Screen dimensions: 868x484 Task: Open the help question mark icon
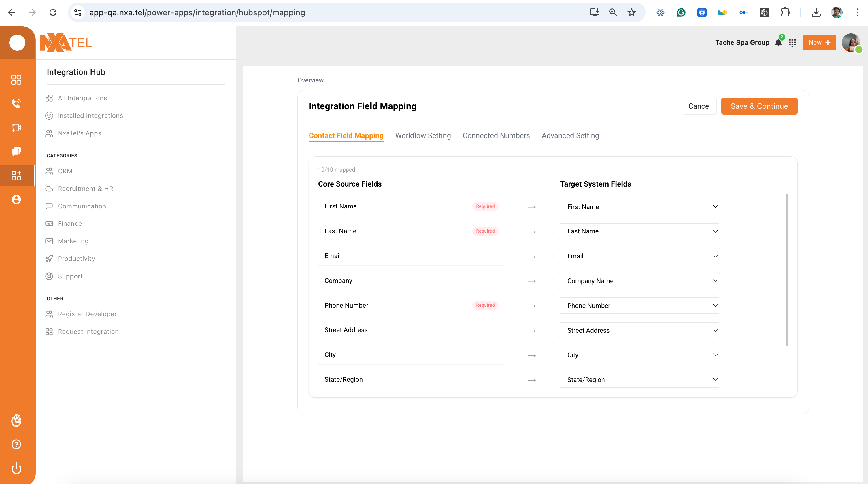click(16, 444)
